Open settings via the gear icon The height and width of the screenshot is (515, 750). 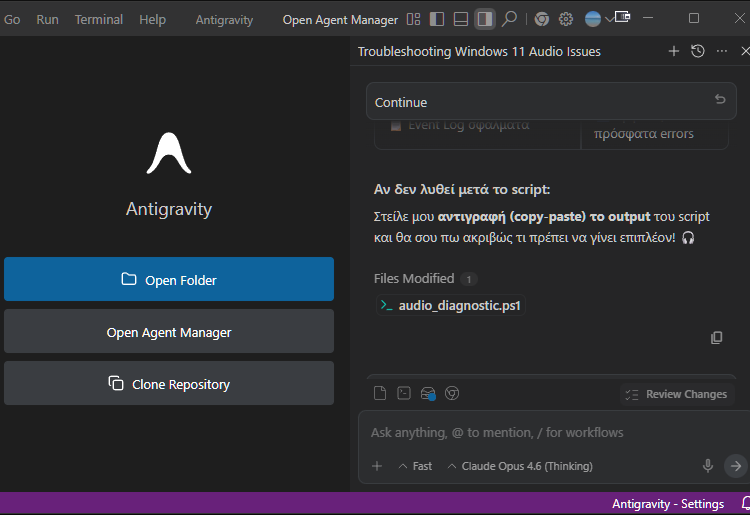tap(566, 19)
